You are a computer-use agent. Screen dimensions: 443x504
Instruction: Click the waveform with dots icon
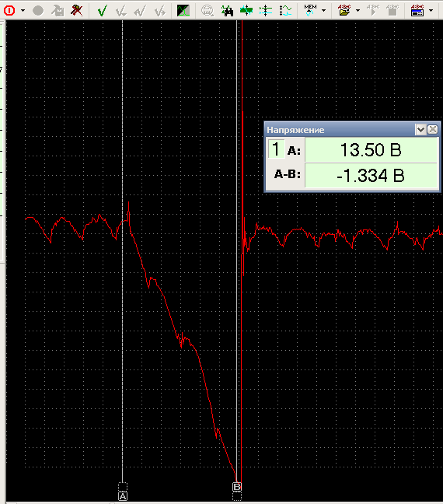point(285,11)
